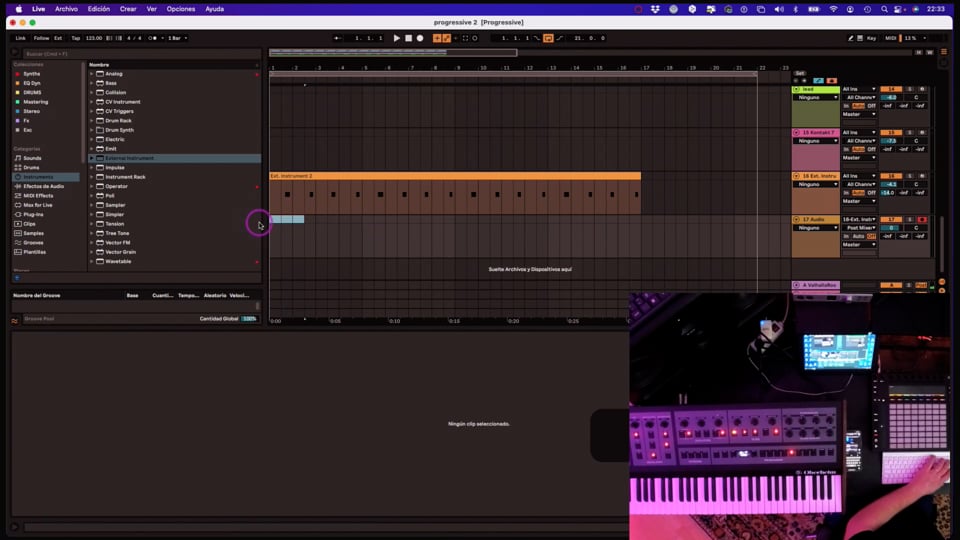The width and height of the screenshot is (960, 540).
Task: Toggle the Draw Mode pencil icon
Action: [850, 38]
